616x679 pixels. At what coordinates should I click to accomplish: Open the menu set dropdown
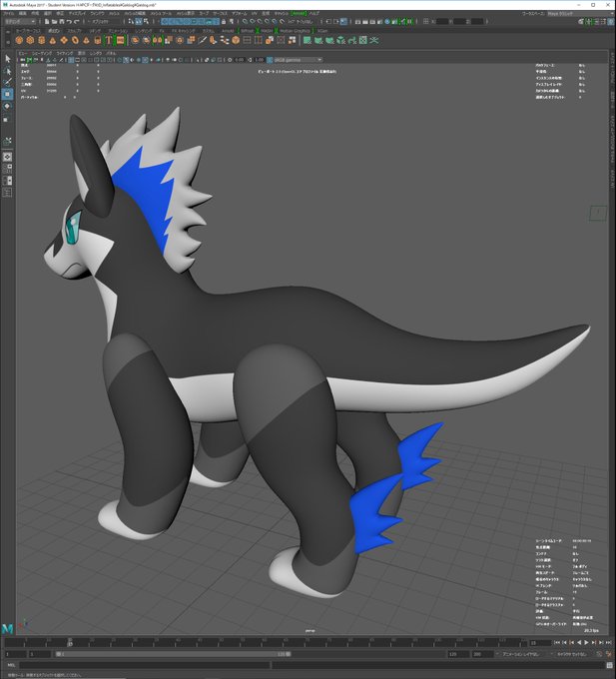[20, 21]
